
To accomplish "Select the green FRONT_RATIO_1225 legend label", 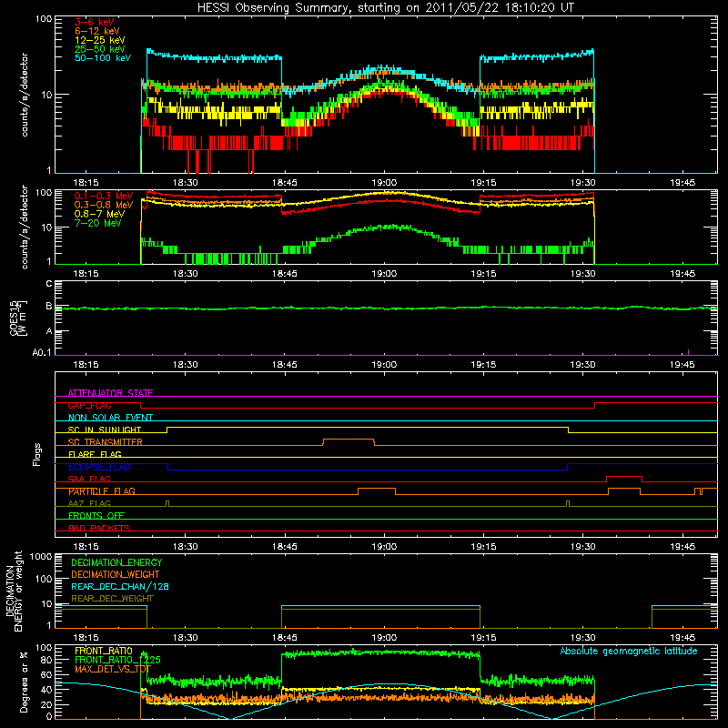I will [117, 660].
